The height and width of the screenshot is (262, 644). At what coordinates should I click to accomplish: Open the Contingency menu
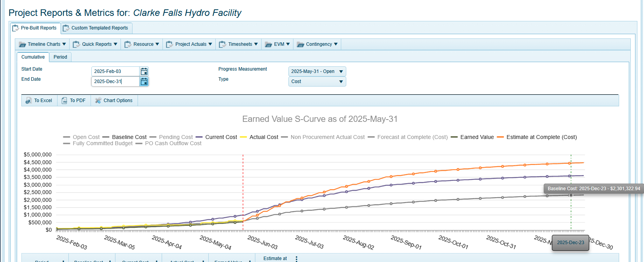click(x=317, y=44)
